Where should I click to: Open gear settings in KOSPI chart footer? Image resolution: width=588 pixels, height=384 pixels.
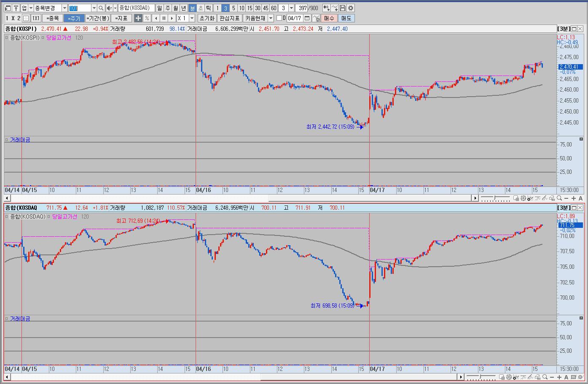524,198
